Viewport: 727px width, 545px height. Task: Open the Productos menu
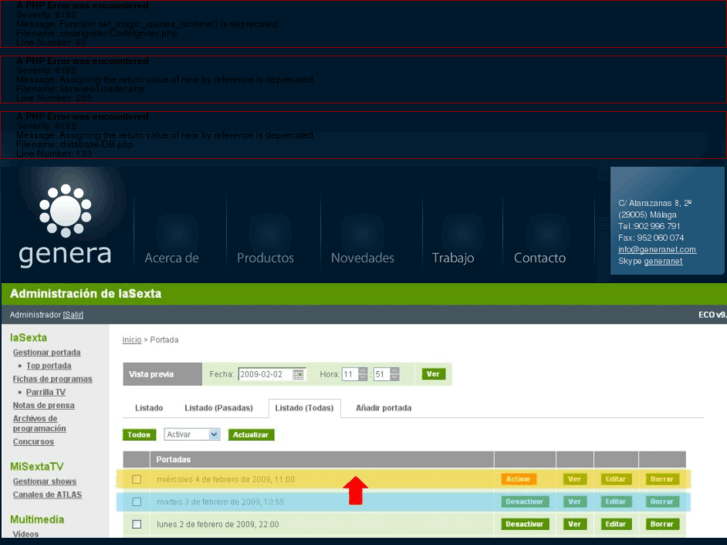(x=265, y=258)
